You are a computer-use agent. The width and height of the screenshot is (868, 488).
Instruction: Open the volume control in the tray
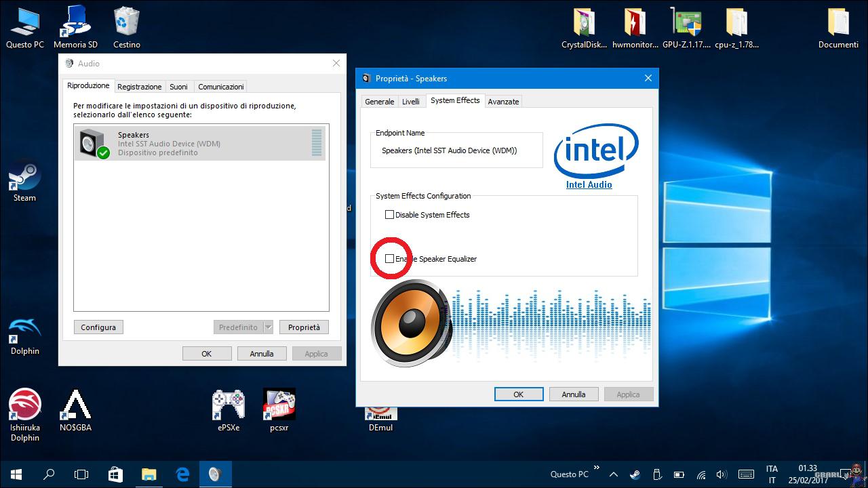click(x=722, y=474)
